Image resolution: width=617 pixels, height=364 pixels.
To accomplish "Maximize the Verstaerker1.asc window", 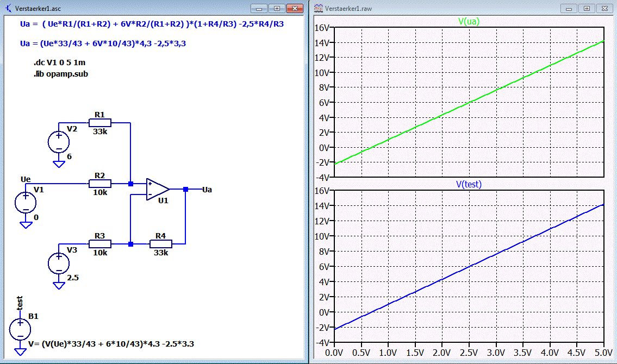I will (277, 8).
